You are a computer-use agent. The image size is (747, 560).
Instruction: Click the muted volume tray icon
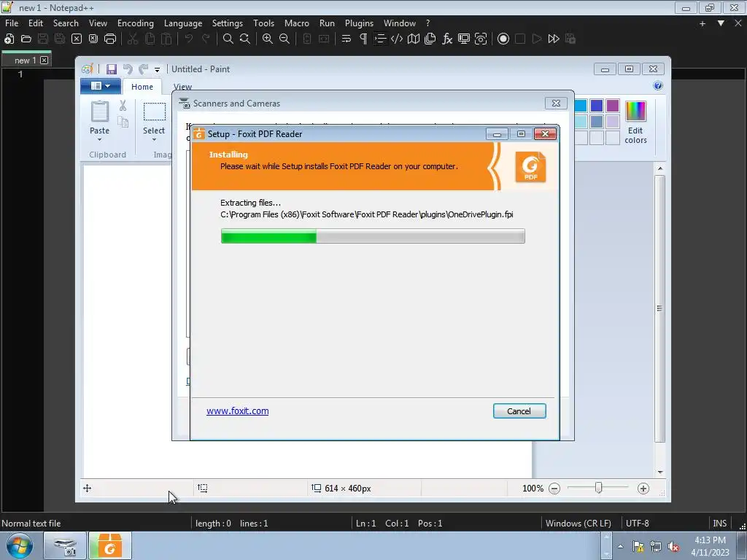(673, 547)
